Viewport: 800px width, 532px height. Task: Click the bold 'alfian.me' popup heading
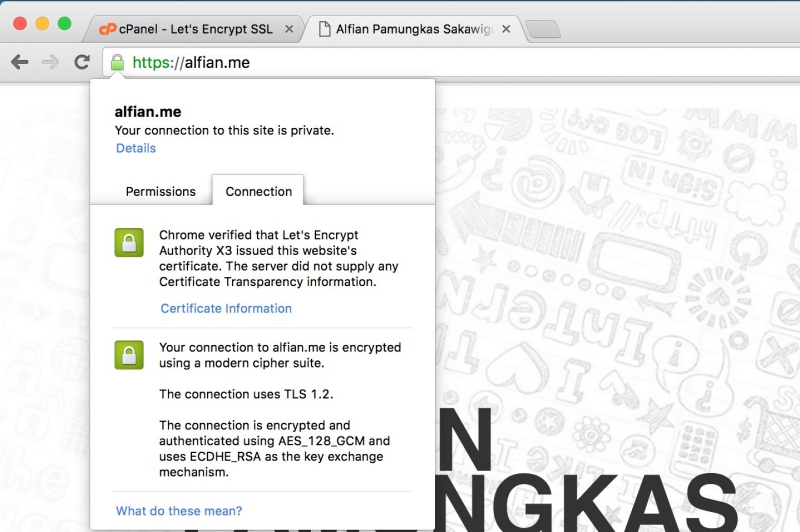(x=148, y=112)
